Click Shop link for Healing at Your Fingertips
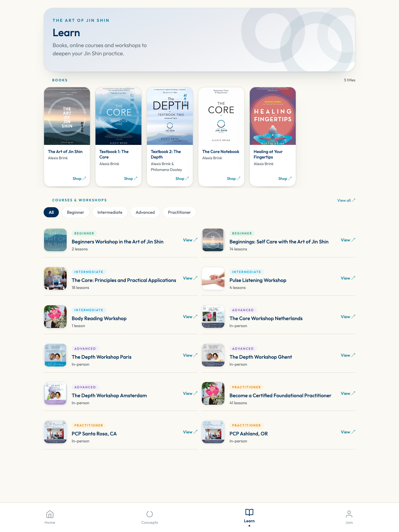The height and width of the screenshot is (532, 399). [285, 178]
